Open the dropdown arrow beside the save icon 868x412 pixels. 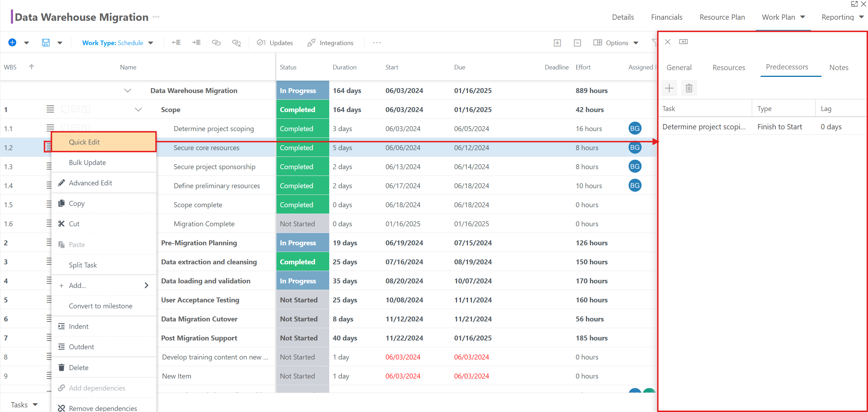point(60,43)
